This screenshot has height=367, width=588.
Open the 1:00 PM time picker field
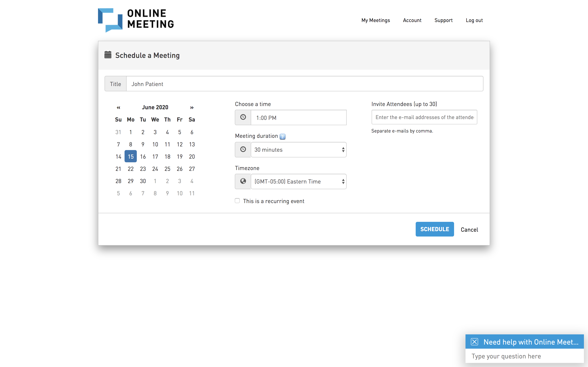point(298,118)
